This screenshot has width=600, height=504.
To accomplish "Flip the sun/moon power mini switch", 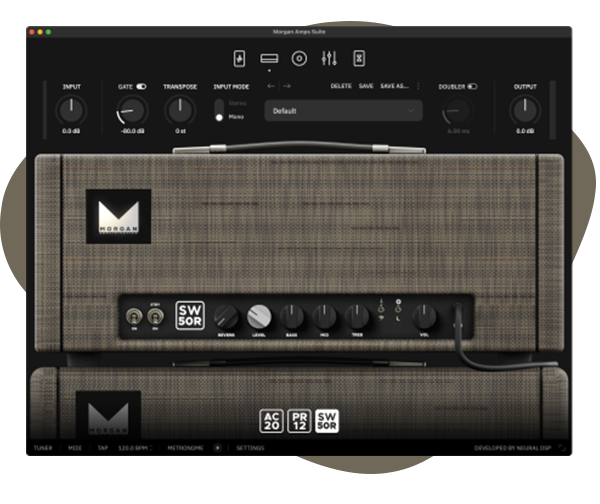I will pyautogui.click(x=398, y=307).
